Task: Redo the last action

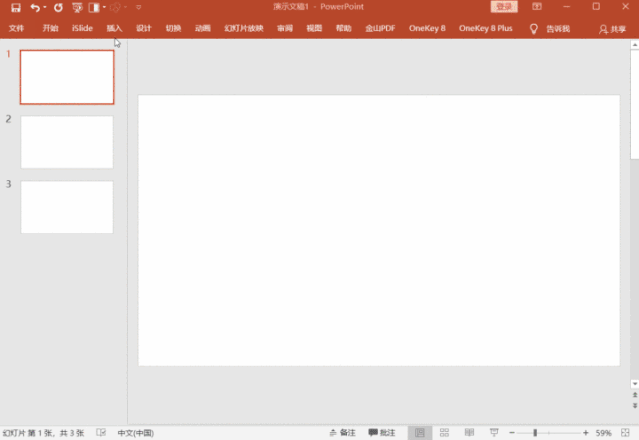Action: 58,7
